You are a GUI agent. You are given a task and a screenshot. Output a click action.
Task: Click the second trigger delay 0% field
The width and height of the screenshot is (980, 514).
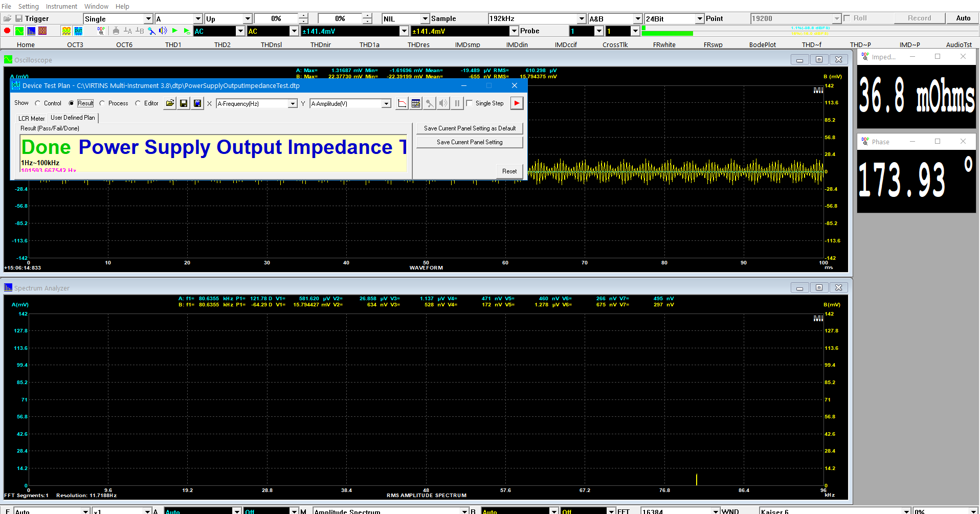(340, 18)
